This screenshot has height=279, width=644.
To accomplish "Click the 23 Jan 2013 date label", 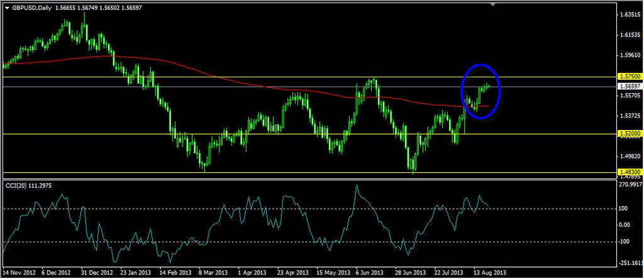I will (x=136, y=273).
